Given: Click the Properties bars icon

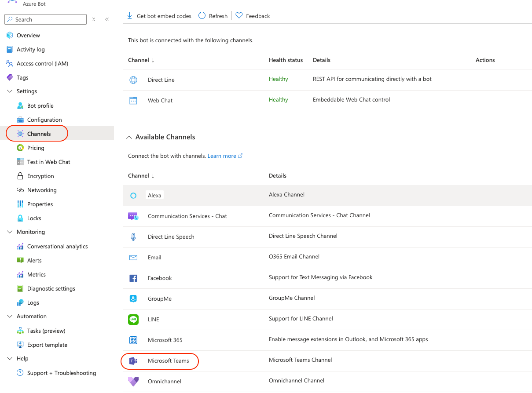Looking at the screenshot, I should pos(20,204).
